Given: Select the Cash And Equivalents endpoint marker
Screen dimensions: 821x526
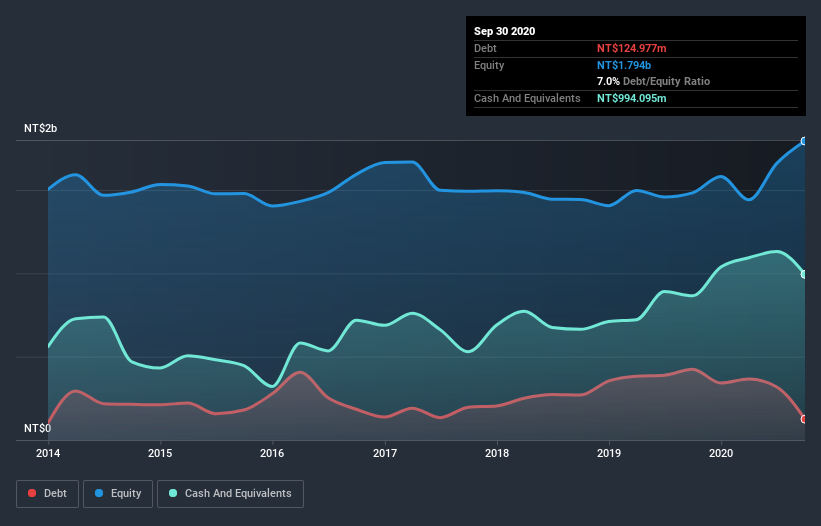Looking at the screenshot, I should [804, 274].
